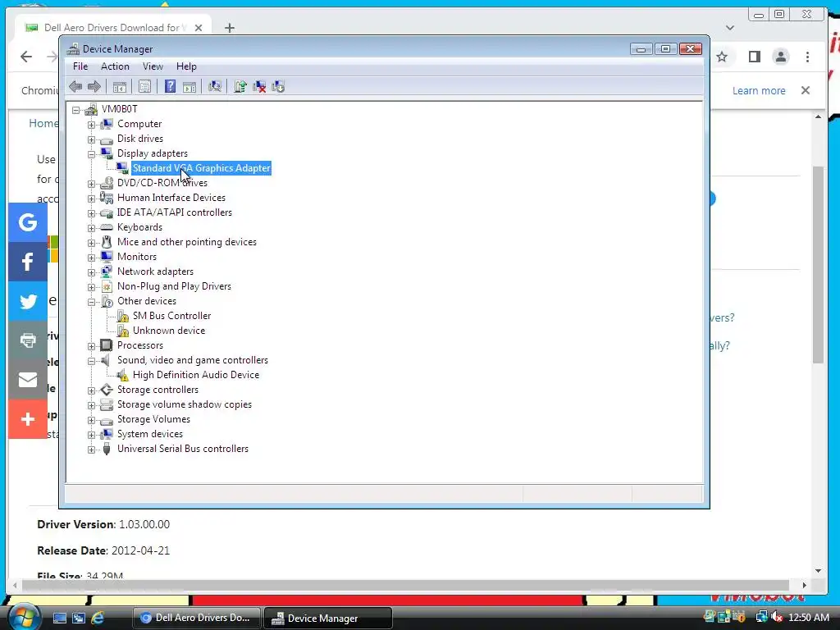Collapse the VM0B0T root node
The height and width of the screenshot is (630, 840).
76,110
